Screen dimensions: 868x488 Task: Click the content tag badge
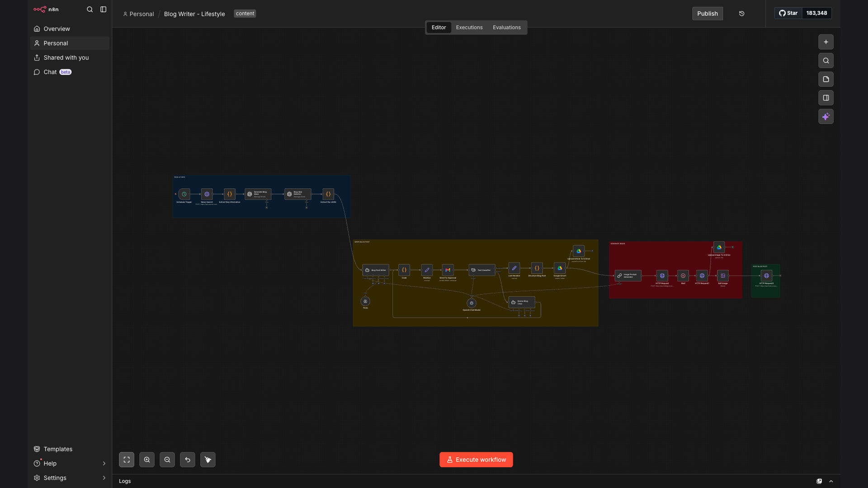245,14
